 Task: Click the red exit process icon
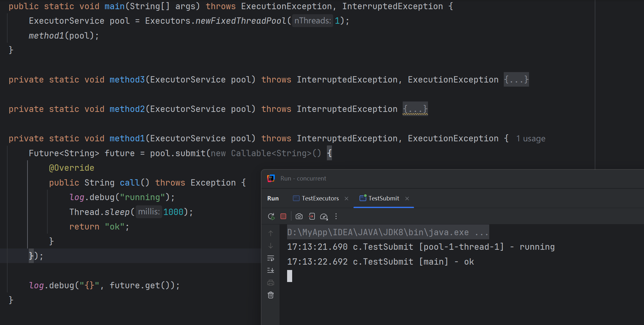(x=312, y=216)
